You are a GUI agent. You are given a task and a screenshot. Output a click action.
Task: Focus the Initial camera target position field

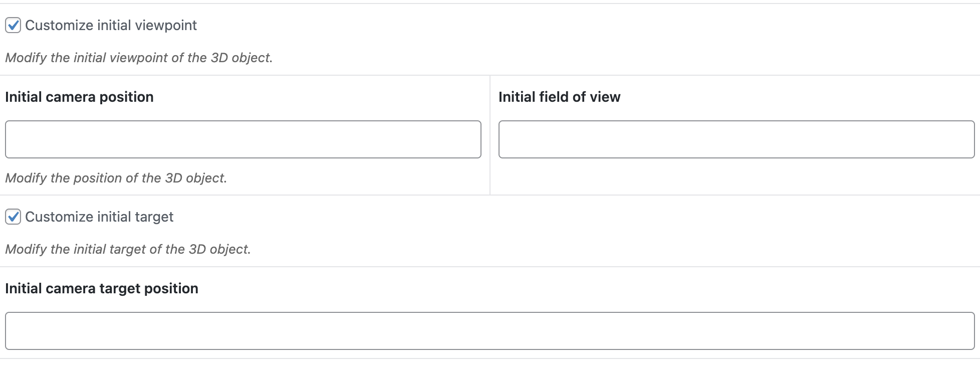tap(489, 331)
